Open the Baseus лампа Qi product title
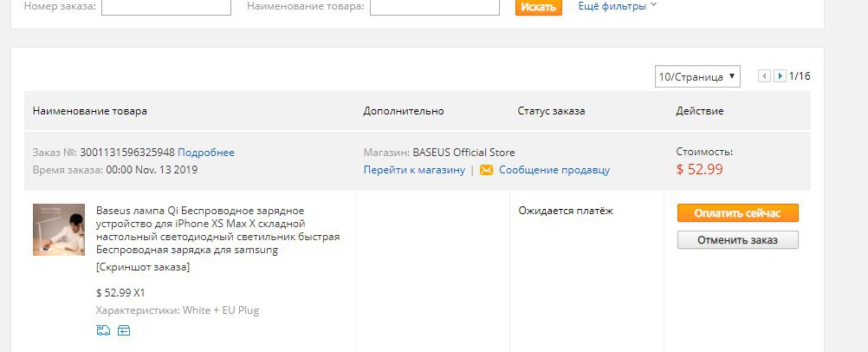 tap(217, 230)
